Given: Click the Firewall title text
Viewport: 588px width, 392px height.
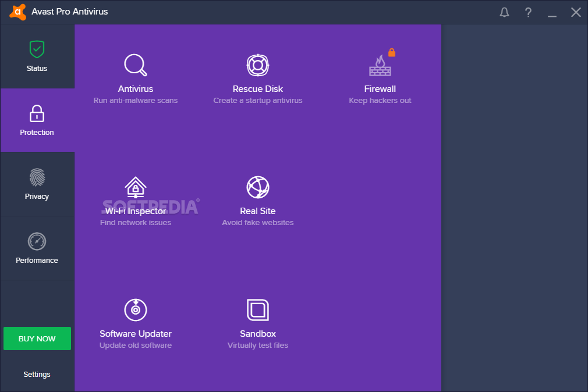Looking at the screenshot, I should click(x=380, y=89).
